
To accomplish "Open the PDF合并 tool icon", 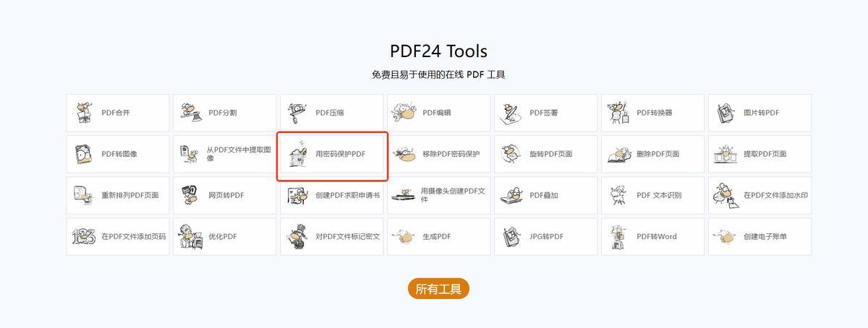I will tap(84, 113).
